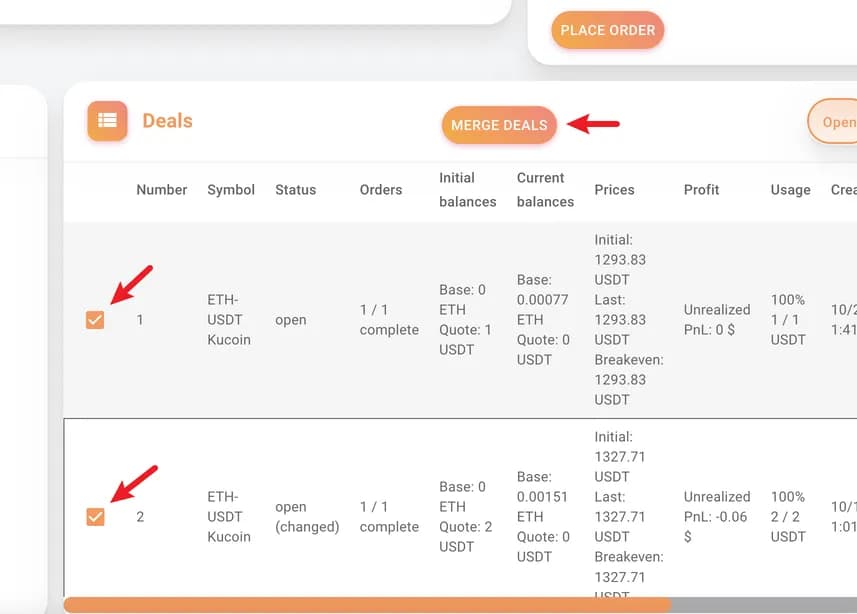Click the Prices column header
The width and height of the screenshot is (857, 614).
pyautogui.click(x=614, y=190)
